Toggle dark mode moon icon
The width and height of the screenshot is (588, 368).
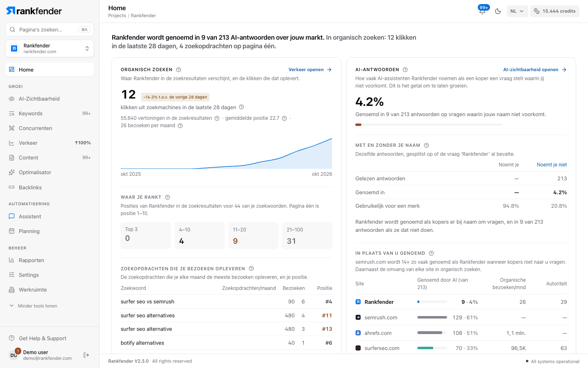click(x=498, y=11)
